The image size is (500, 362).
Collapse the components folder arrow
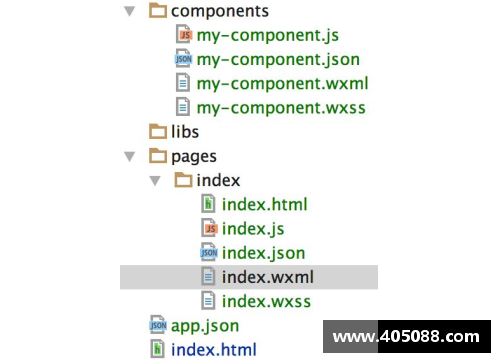(x=130, y=11)
